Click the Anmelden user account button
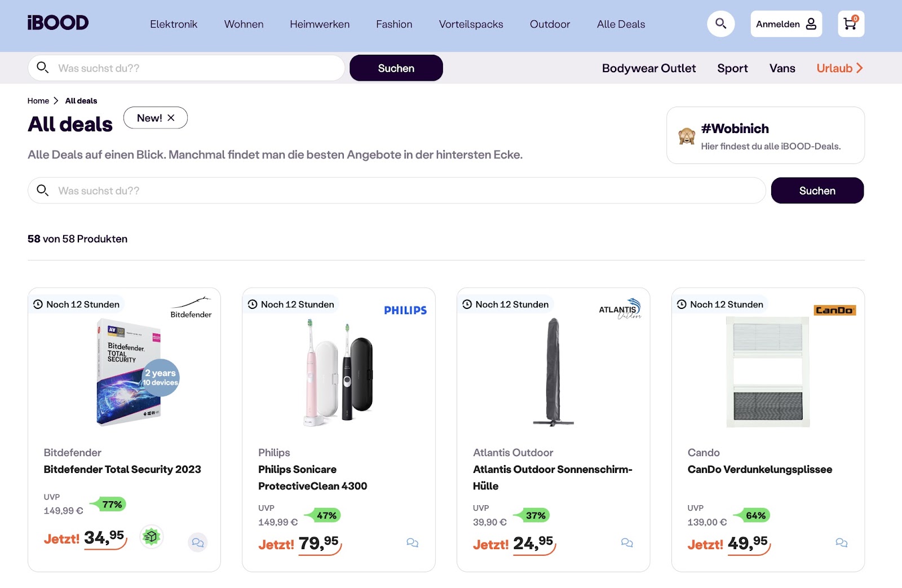 pos(786,24)
